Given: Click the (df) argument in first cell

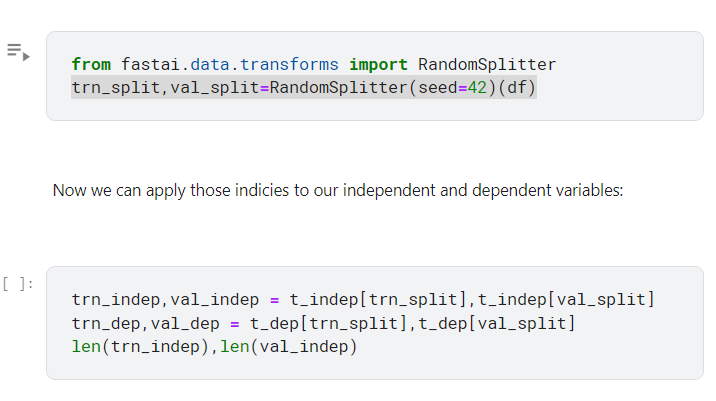Looking at the screenshot, I should pyautogui.click(x=516, y=87).
